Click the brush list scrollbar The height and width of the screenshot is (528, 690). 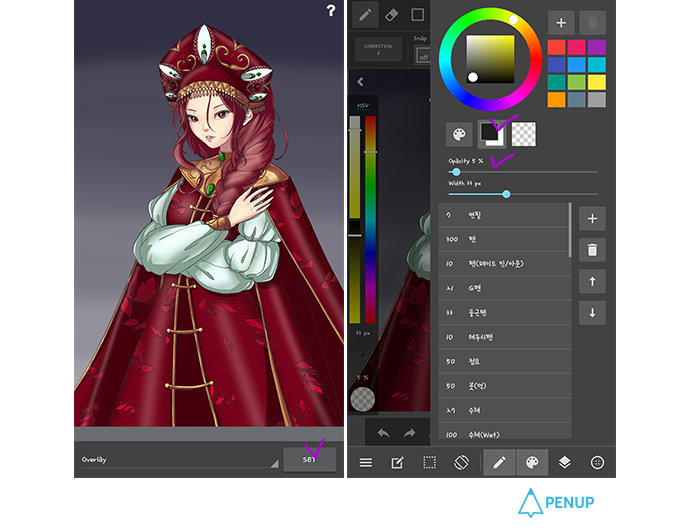point(570,230)
